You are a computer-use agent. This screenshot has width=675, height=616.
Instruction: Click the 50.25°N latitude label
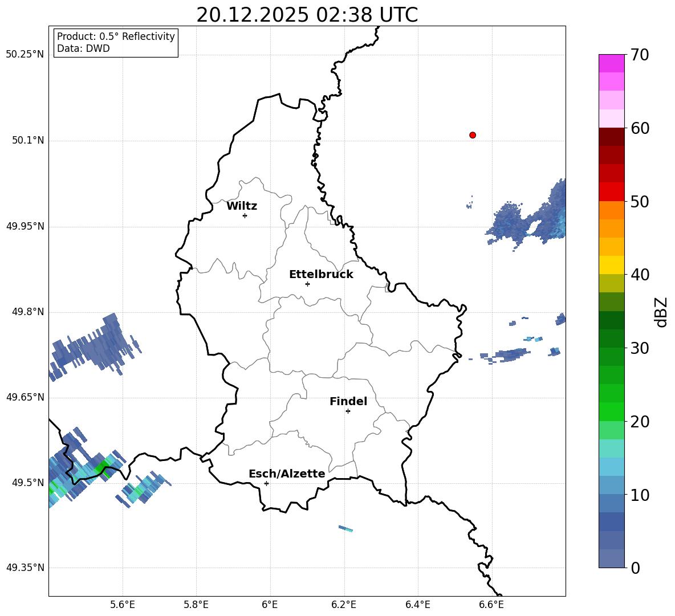(x=25, y=55)
